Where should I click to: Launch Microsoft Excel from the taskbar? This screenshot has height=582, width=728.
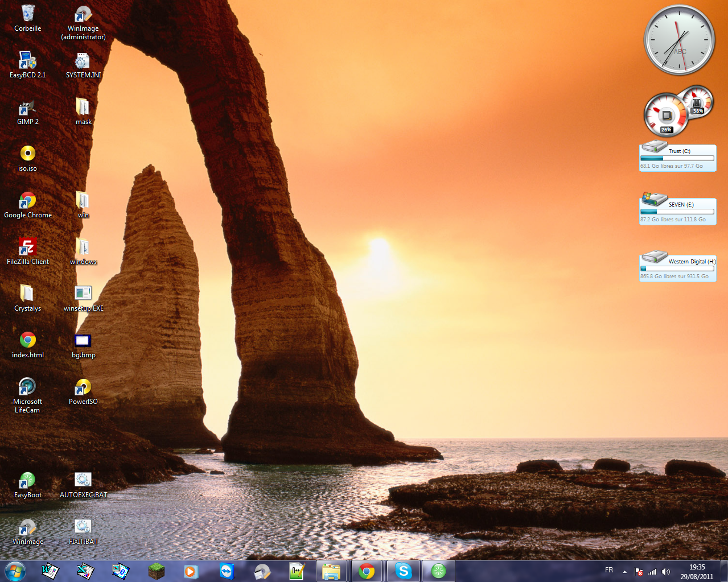(x=85, y=571)
